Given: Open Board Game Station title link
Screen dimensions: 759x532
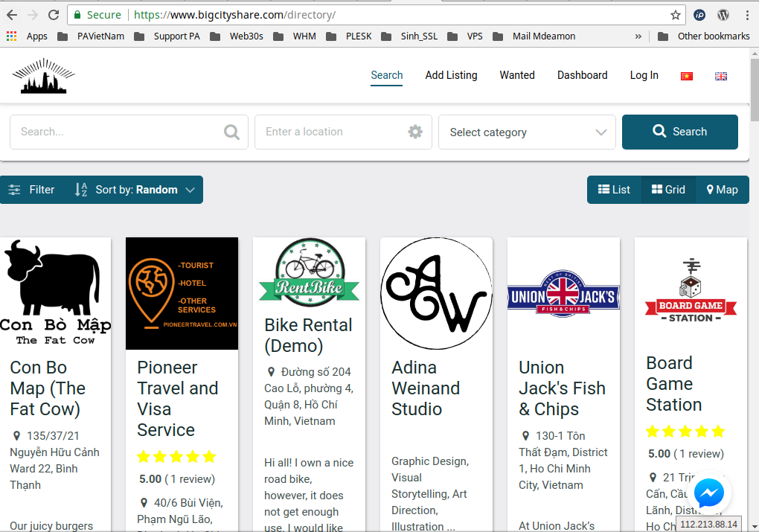Looking at the screenshot, I should (x=674, y=383).
